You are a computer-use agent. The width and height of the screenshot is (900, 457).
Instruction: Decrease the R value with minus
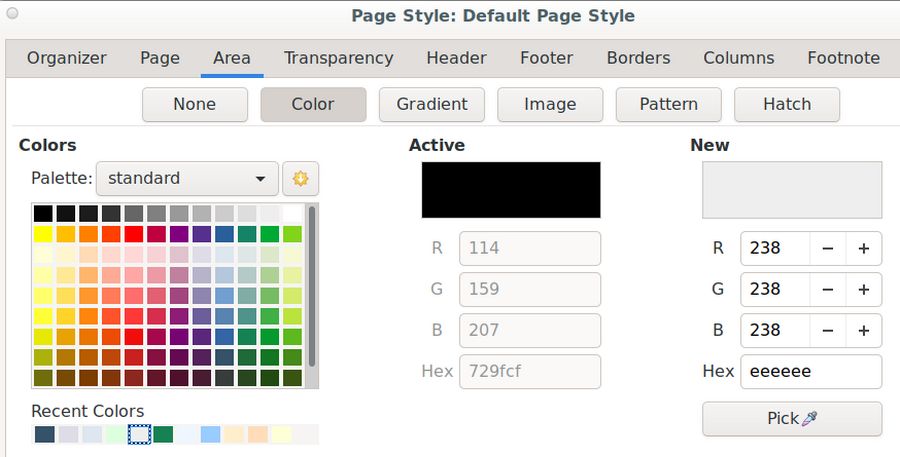click(x=828, y=249)
